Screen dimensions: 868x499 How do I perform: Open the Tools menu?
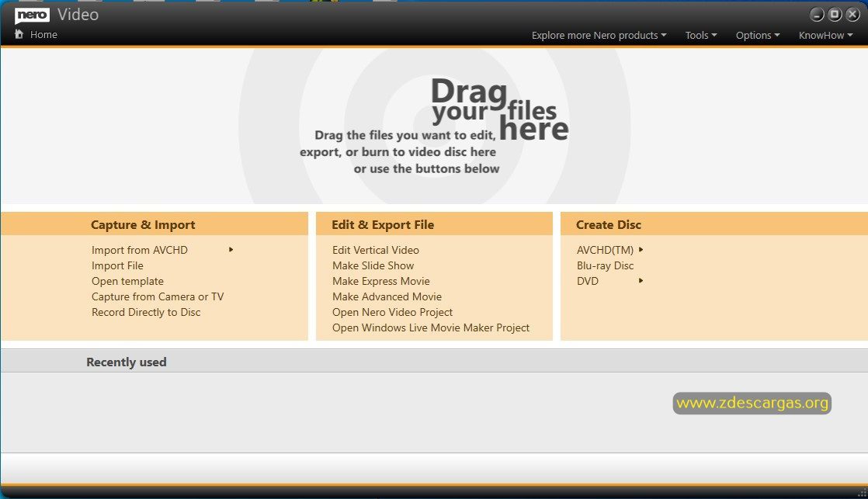point(701,36)
